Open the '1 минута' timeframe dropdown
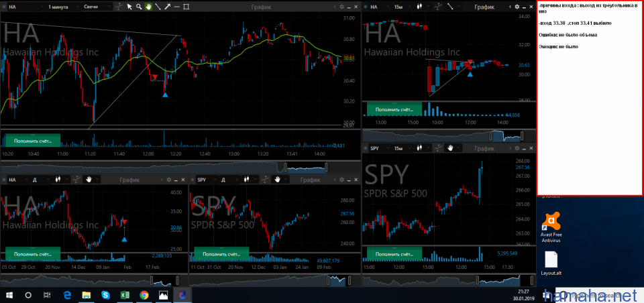Viewport: 644px width, 303px height. [x=62, y=7]
